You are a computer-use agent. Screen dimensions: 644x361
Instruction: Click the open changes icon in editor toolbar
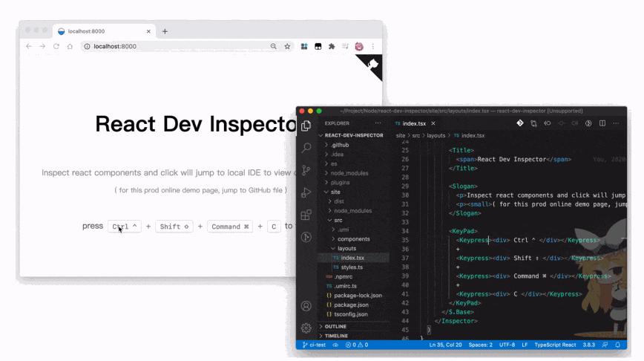pyautogui.click(x=533, y=123)
